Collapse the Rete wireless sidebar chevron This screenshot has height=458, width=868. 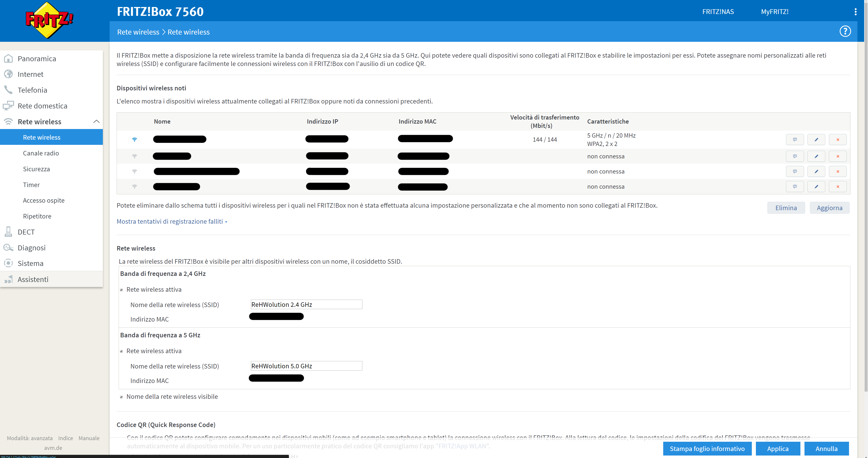tap(96, 122)
